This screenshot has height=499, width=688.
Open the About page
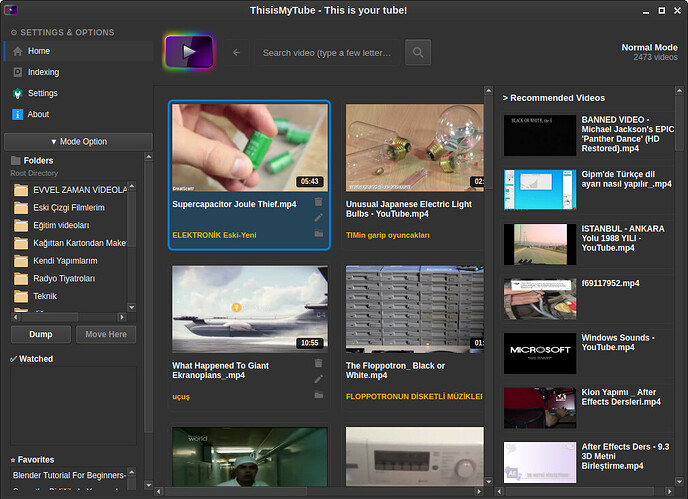point(79,114)
